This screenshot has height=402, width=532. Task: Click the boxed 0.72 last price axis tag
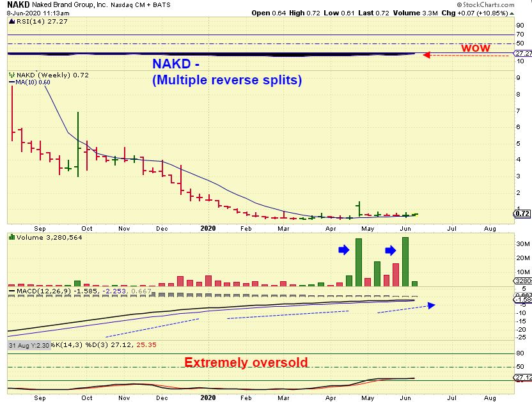[522, 213]
